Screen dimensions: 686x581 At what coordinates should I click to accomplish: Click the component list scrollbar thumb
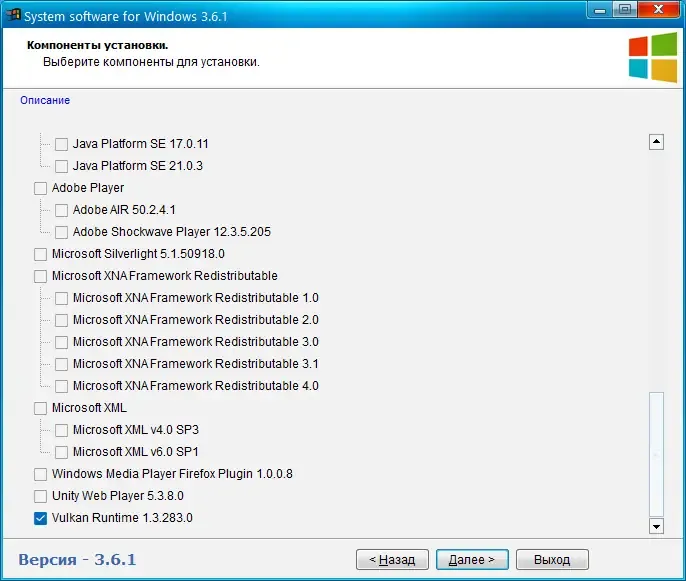[x=656, y=455]
